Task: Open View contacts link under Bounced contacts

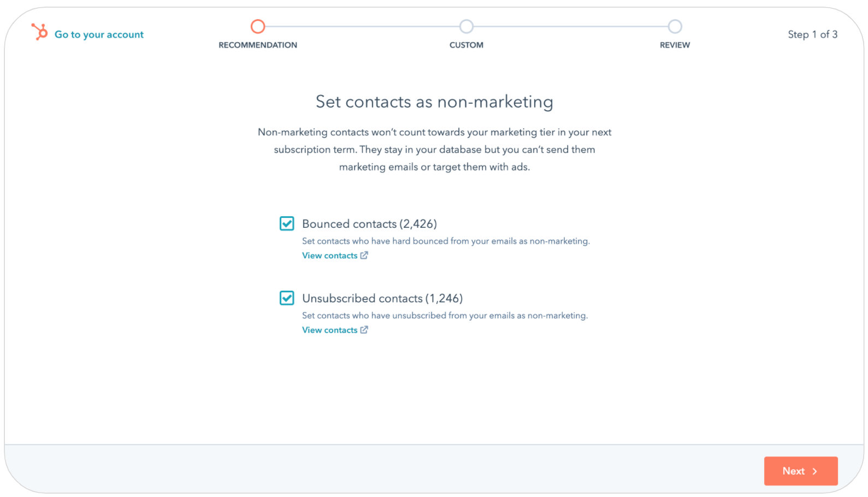Action: point(329,256)
